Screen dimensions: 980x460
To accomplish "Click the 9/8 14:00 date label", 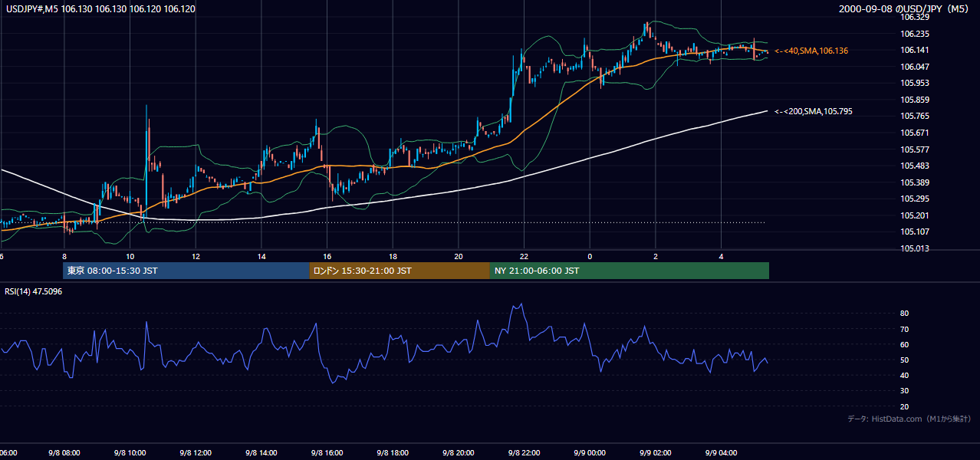I will 261,453.
